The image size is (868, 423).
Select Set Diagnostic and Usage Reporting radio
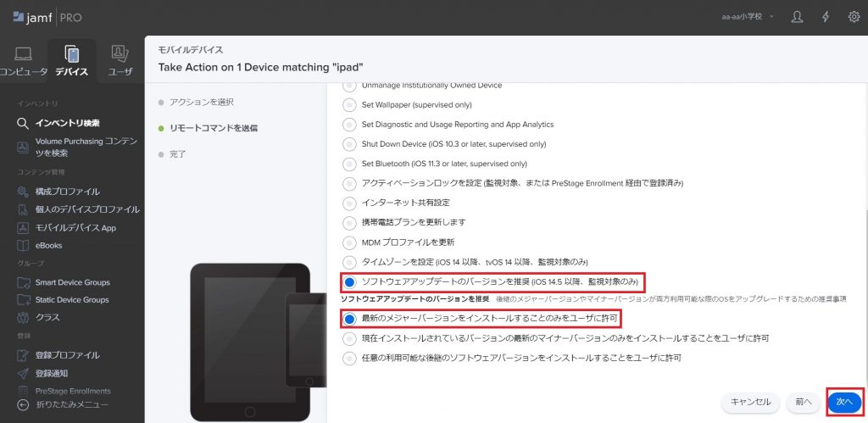[x=349, y=125]
